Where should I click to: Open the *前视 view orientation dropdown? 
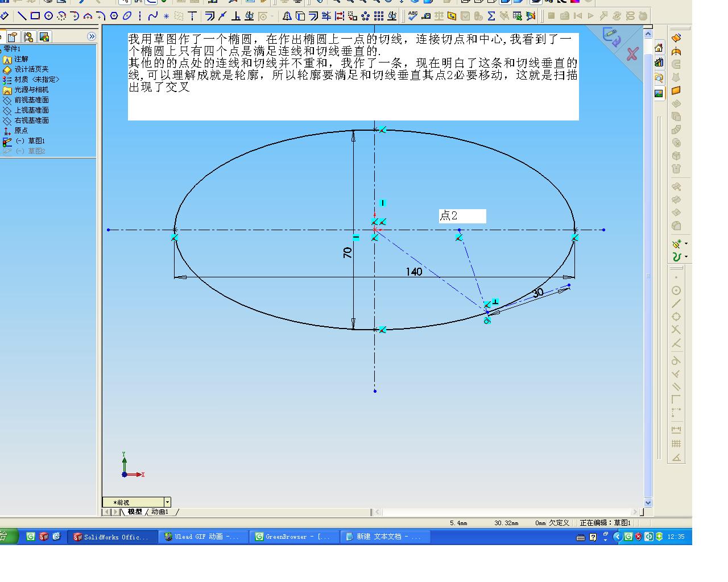coord(167,502)
